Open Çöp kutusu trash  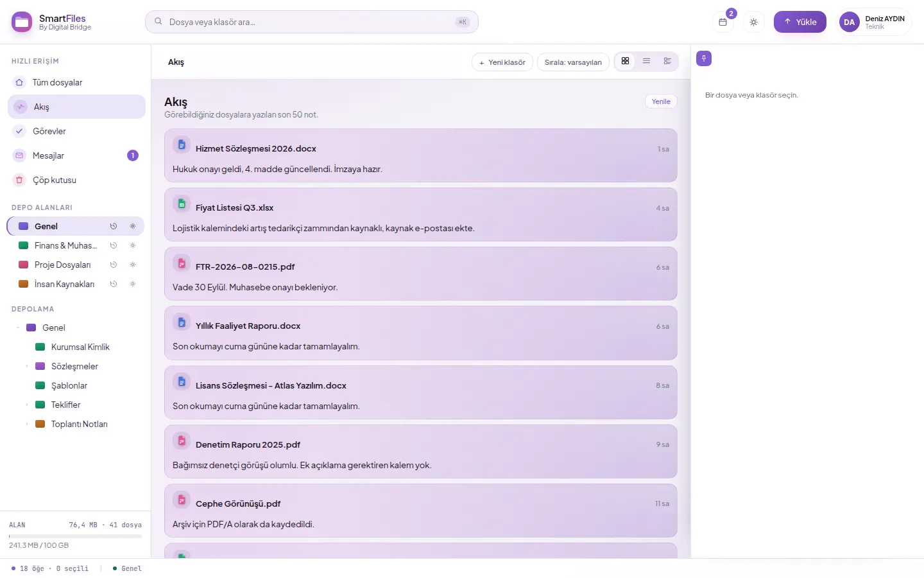[x=76, y=180]
